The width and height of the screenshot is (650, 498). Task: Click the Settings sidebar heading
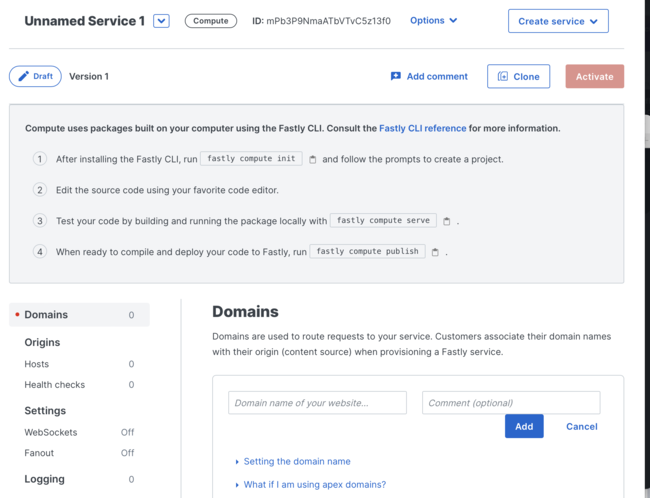(45, 411)
